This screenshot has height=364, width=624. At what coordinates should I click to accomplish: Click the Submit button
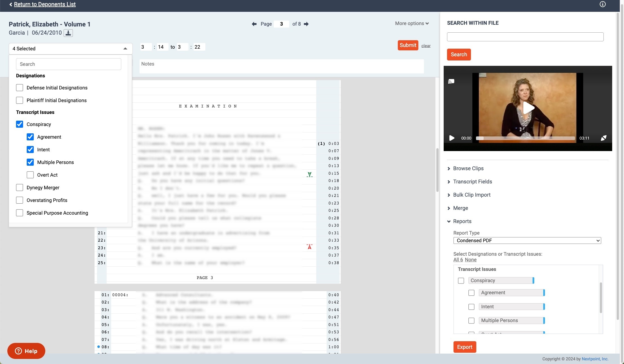[408, 45]
